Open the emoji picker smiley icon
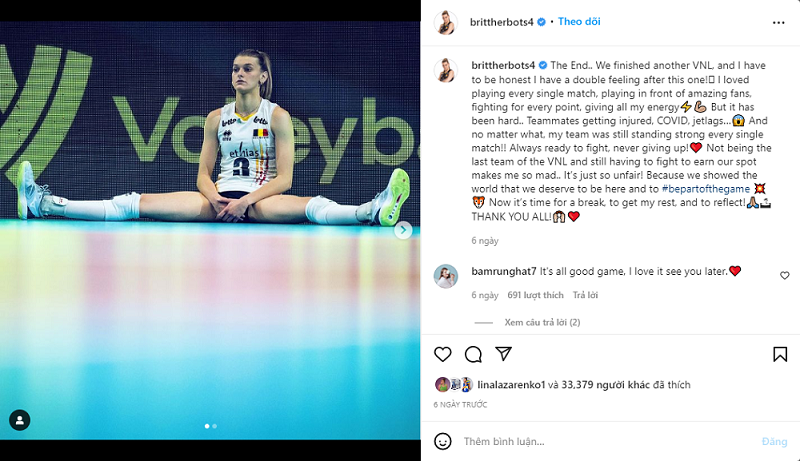 click(442, 441)
